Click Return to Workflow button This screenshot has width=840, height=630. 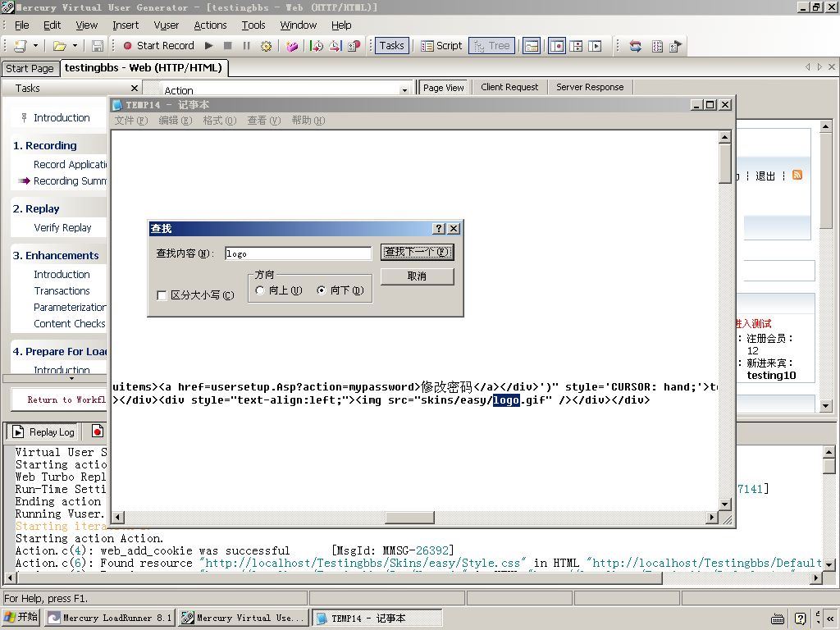coord(60,399)
